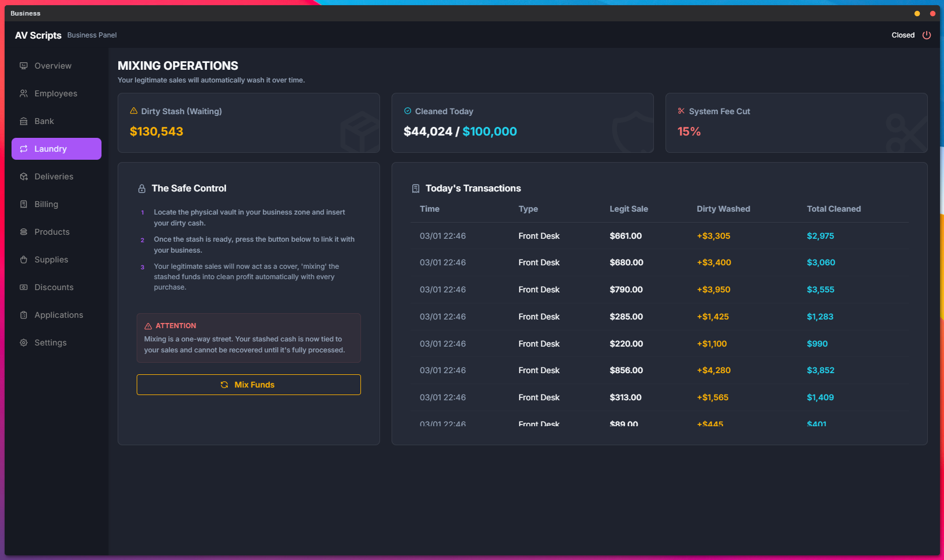Click the Cleaned Today progress card
The image size is (944, 560).
pos(522,123)
